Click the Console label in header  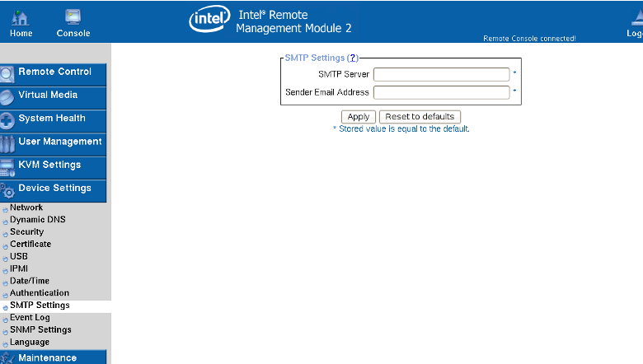tap(73, 34)
